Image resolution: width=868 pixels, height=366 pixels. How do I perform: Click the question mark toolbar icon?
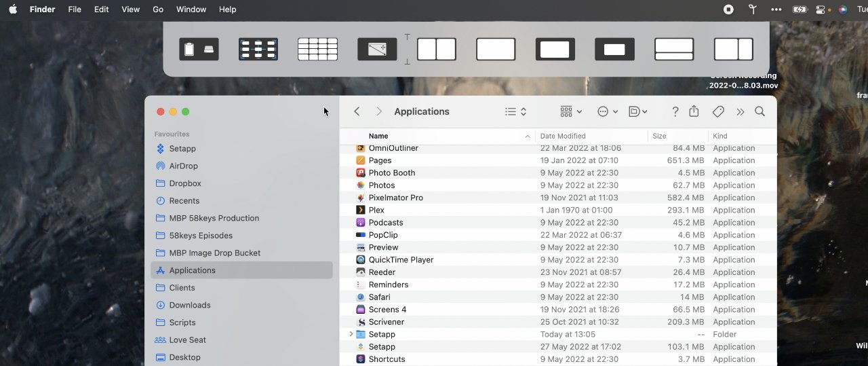click(675, 111)
